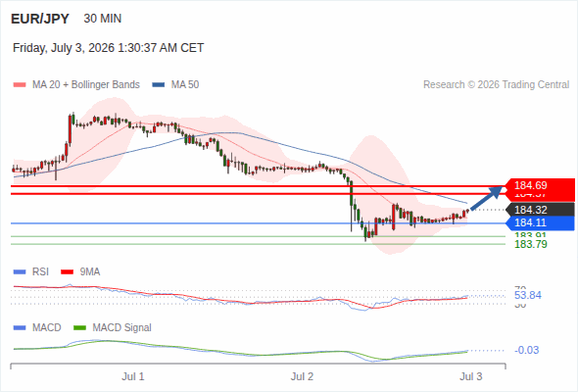Click the MA 20 + Bollinger Bands legend swatch

pos(20,85)
